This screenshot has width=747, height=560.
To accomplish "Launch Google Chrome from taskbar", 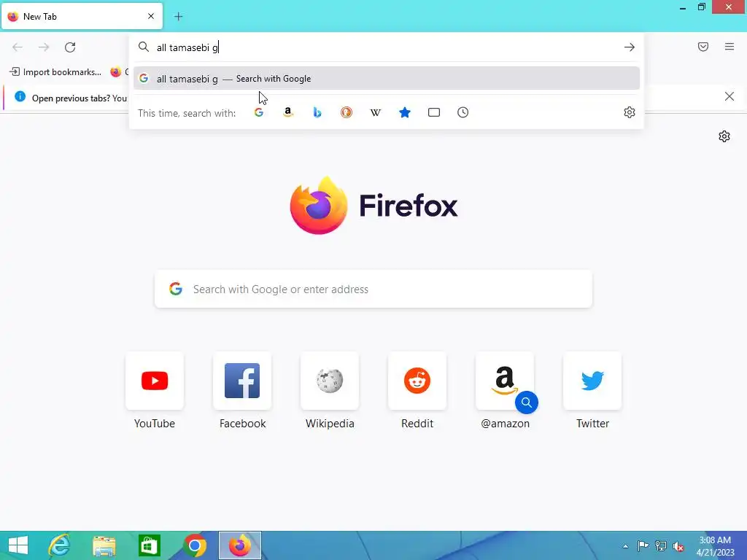I will click(x=194, y=545).
